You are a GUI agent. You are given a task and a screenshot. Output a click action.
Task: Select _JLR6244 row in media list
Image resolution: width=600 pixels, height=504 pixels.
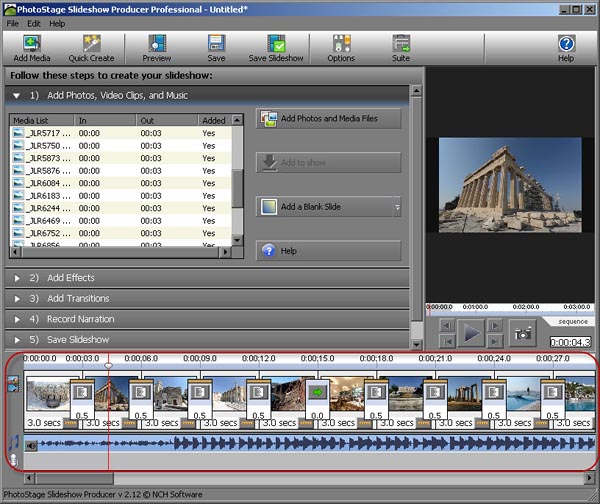[121, 208]
